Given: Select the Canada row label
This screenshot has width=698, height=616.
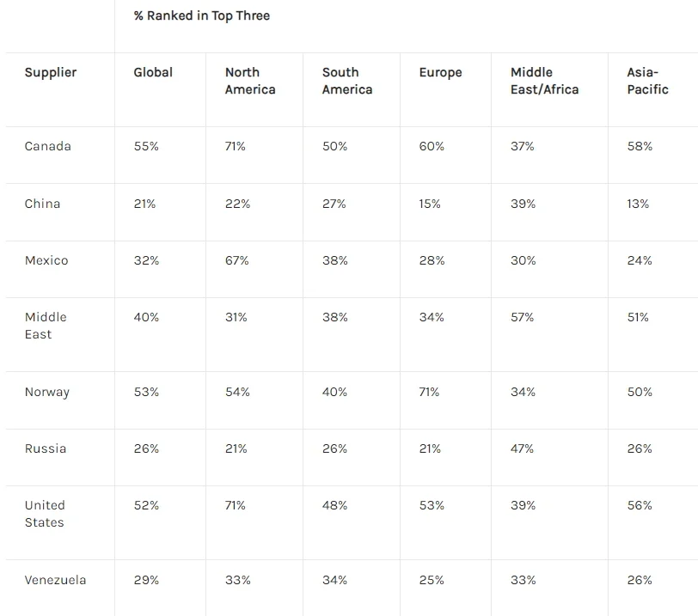Looking at the screenshot, I should coord(48,146).
